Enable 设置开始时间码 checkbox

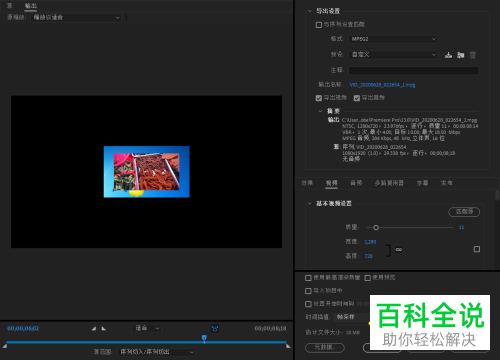(308, 304)
